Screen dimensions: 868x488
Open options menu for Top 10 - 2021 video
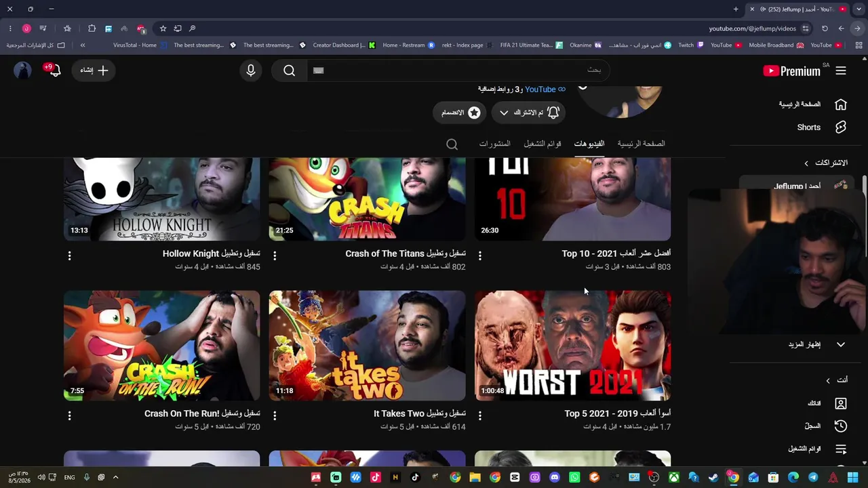(x=480, y=256)
